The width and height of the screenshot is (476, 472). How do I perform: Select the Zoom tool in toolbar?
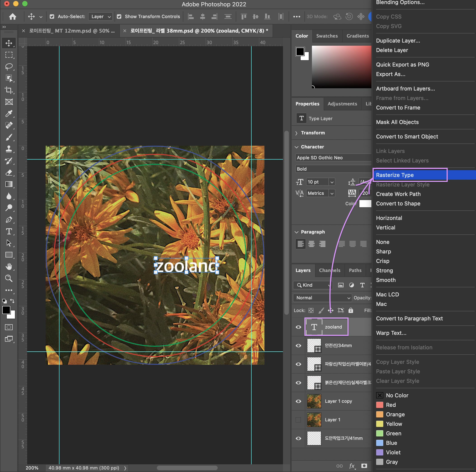pos(9,278)
